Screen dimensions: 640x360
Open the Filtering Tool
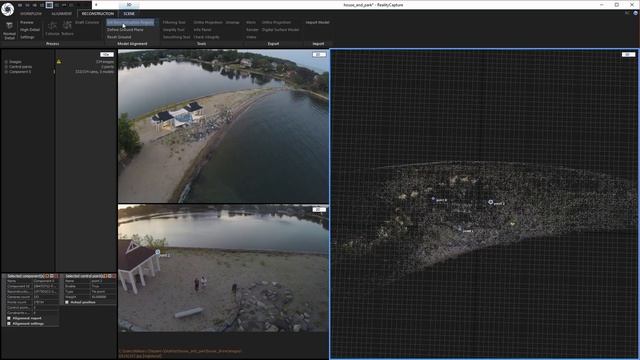click(x=174, y=22)
